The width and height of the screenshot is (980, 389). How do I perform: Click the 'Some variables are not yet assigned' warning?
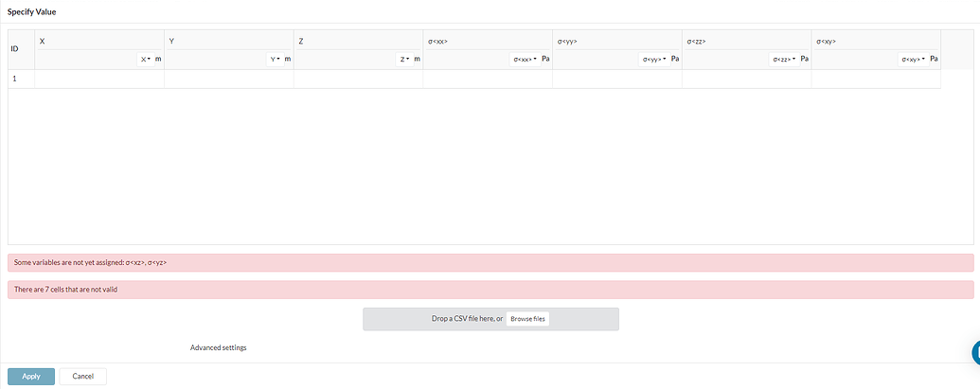(x=490, y=263)
